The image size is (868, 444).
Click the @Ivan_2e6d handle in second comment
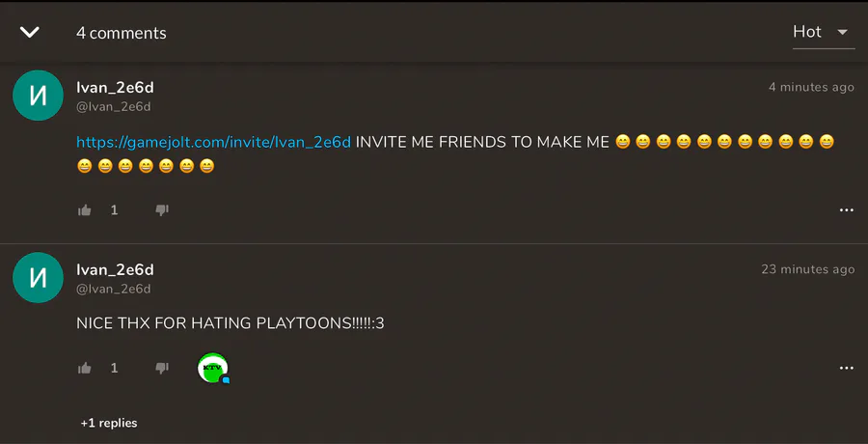point(114,290)
